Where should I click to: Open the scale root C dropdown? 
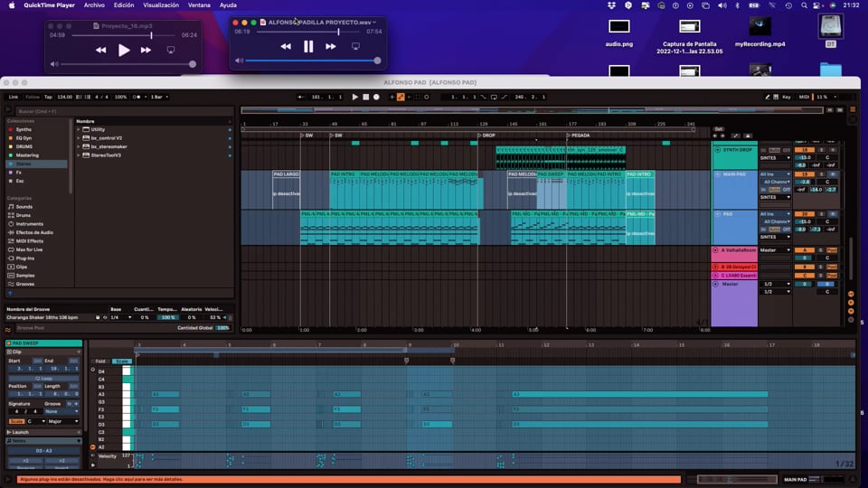coord(35,422)
